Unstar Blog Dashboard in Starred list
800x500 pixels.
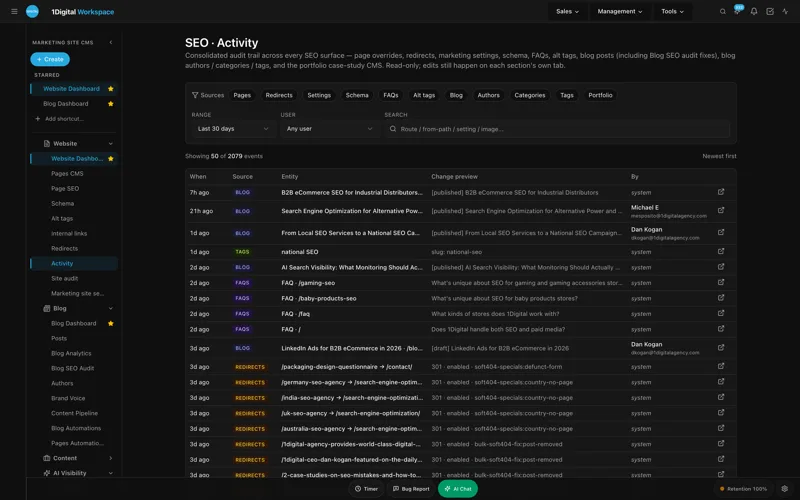point(111,104)
